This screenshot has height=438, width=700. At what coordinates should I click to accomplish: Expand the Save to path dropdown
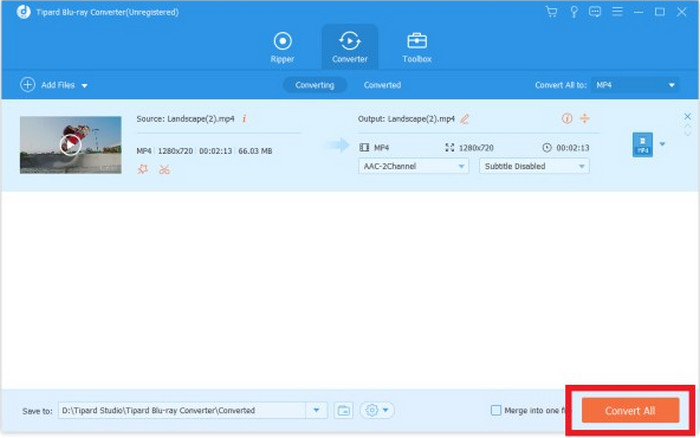click(318, 410)
